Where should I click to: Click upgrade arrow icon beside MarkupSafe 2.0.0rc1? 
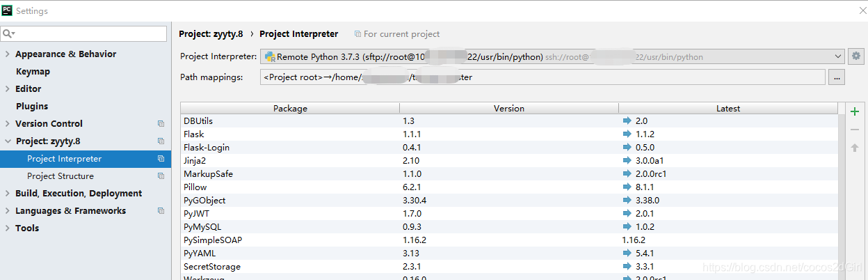627,174
